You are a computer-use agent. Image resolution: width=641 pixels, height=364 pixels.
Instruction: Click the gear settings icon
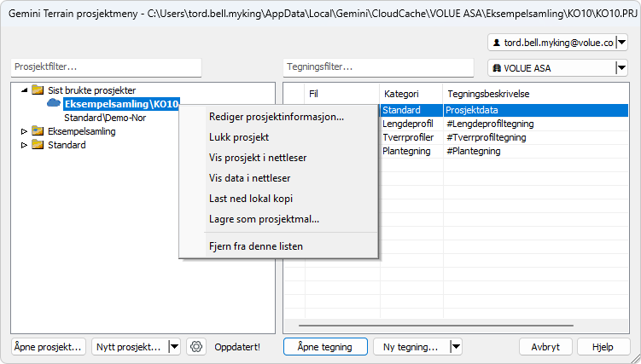click(x=196, y=347)
